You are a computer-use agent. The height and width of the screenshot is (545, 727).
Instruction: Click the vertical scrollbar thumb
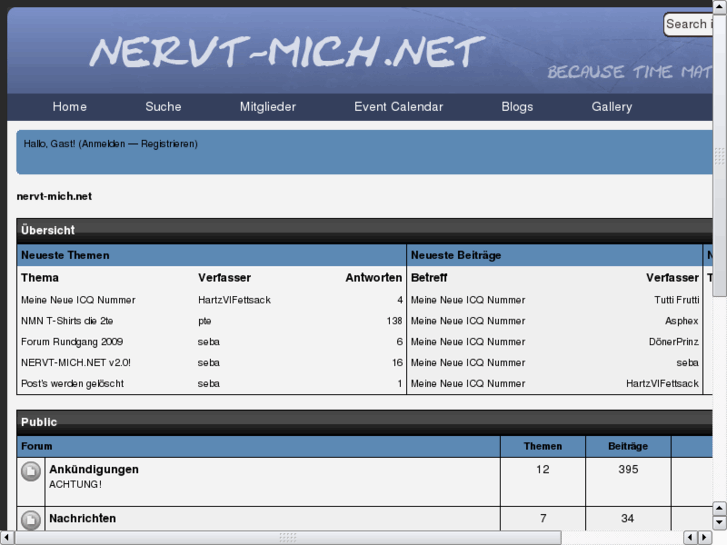719,155
